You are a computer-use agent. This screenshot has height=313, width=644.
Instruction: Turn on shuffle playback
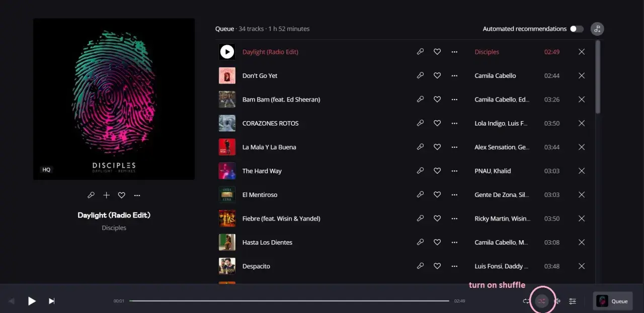541,301
